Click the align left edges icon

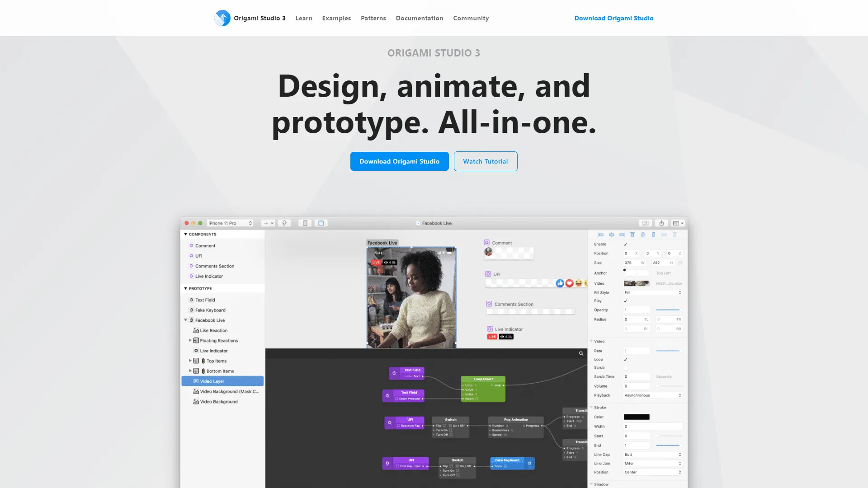pos(601,235)
